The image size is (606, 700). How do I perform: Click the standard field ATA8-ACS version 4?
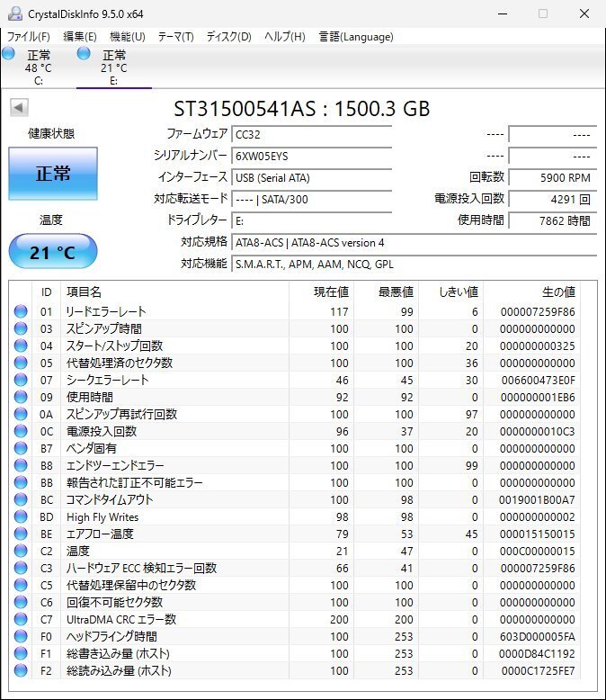(x=414, y=243)
